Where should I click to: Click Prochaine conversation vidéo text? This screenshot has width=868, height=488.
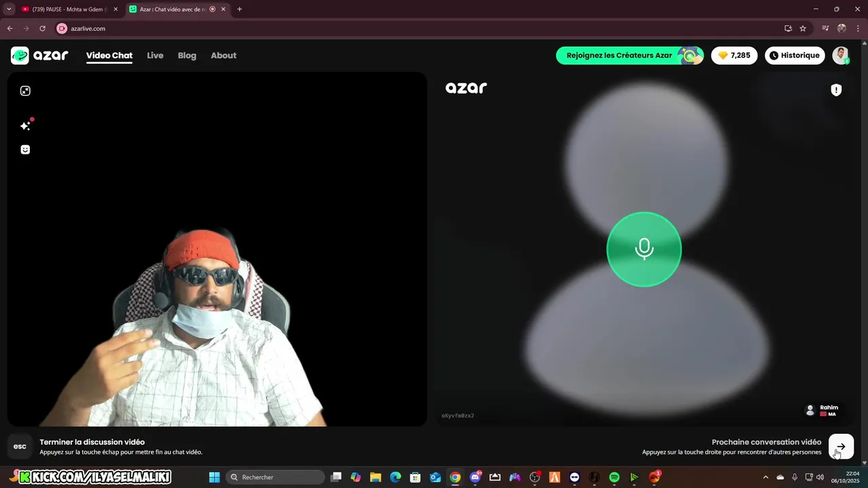point(766,442)
